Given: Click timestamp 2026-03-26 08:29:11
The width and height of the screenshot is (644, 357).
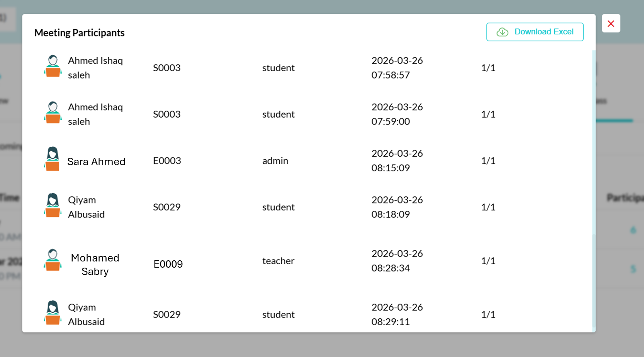Looking at the screenshot, I should 397,314.
